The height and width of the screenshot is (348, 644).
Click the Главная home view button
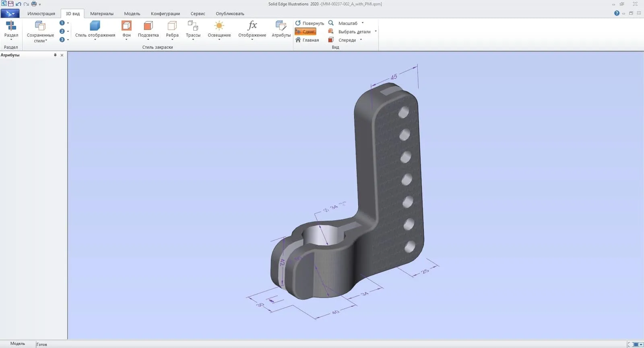pyautogui.click(x=307, y=40)
